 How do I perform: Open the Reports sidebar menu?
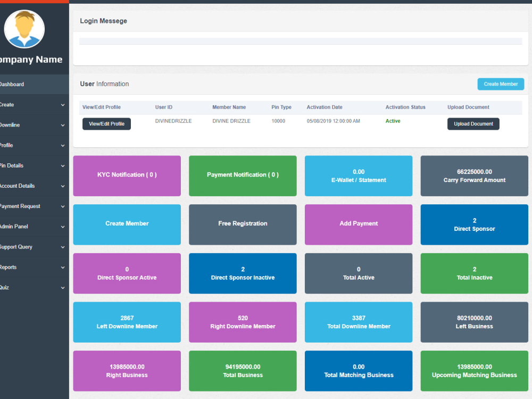34,268
